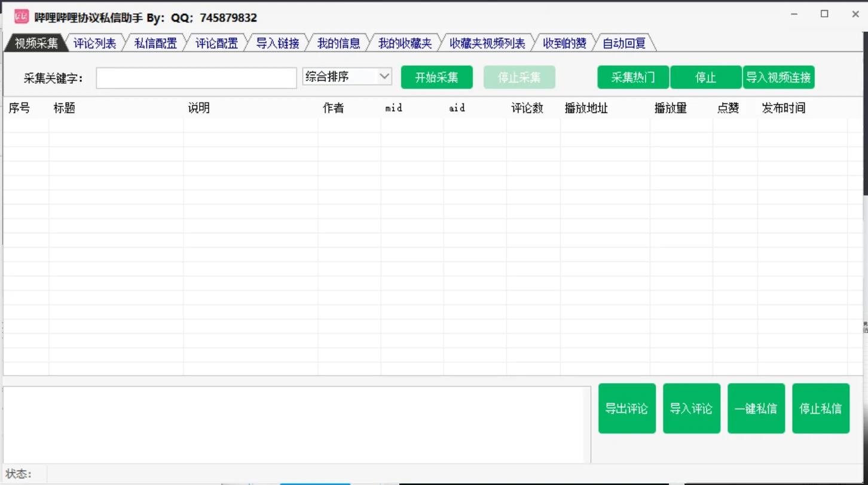Image resolution: width=868 pixels, height=485 pixels.
Task: Open the 收藏夹视频列表 tab
Action: pos(487,43)
